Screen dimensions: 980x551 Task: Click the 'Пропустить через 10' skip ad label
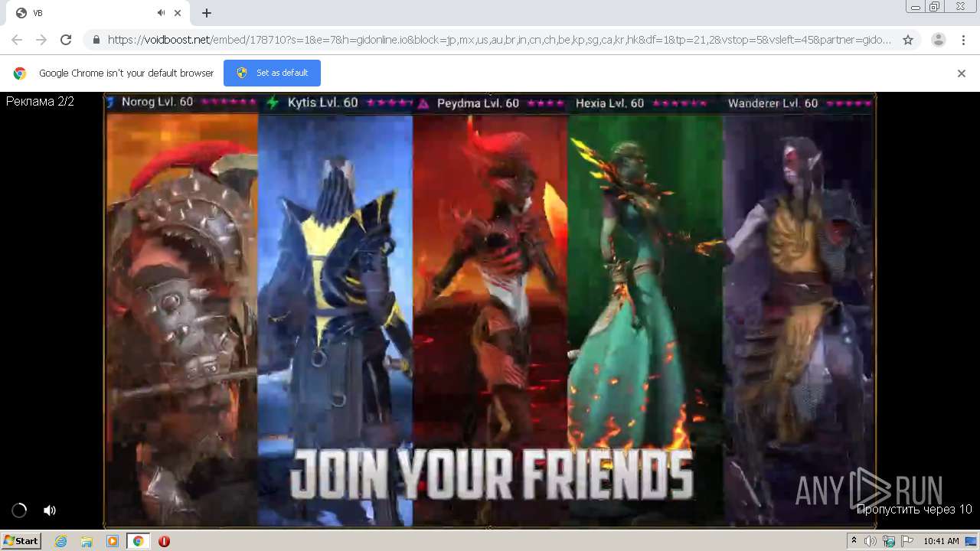(x=914, y=510)
